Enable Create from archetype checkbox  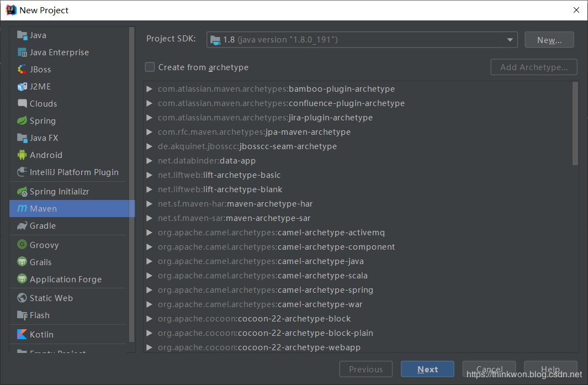pos(150,67)
